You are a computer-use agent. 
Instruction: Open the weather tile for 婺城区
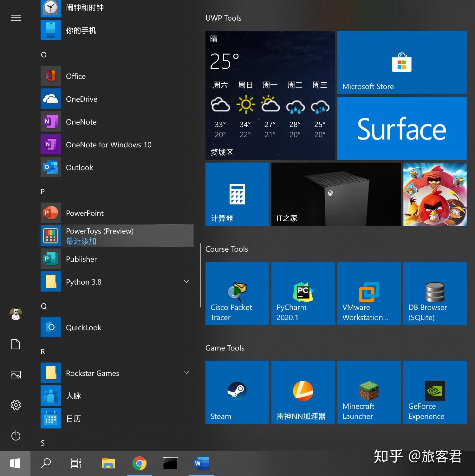coord(270,95)
